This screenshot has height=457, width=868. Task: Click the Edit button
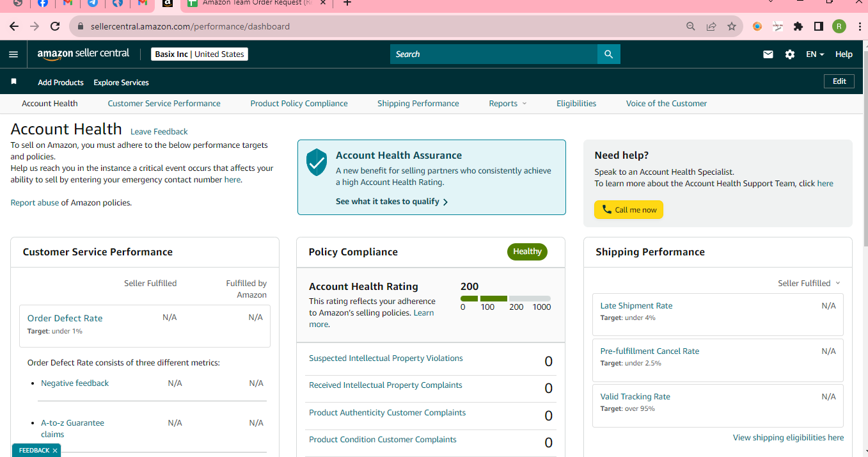click(839, 81)
